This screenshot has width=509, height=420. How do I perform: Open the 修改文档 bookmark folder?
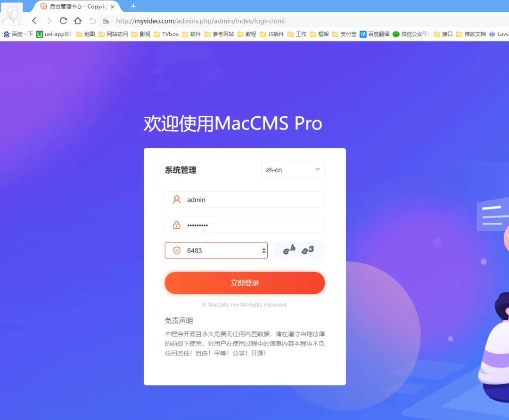click(x=471, y=34)
